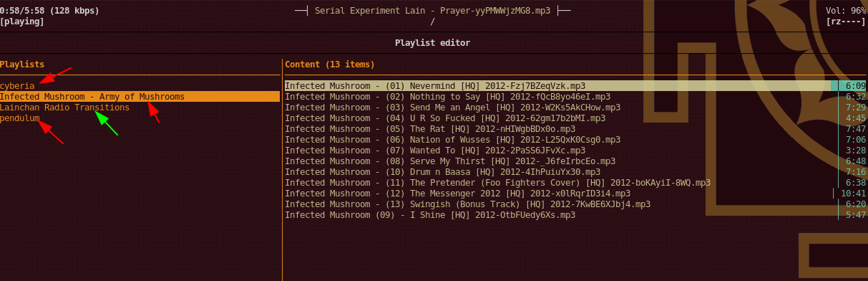This screenshot has height=281, width=868.
Task: Select track (07) Wanted To
Action: pyautogui.click(x=435, y=151)
